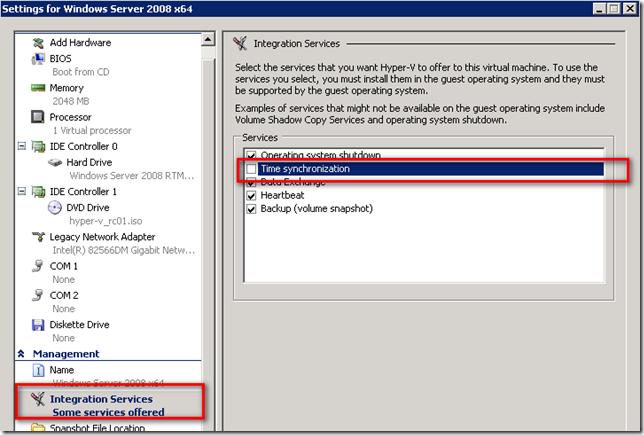Close the Settings window
Image resolution: width=644 pixels, height=435 pixels.
tap(629, 9)
